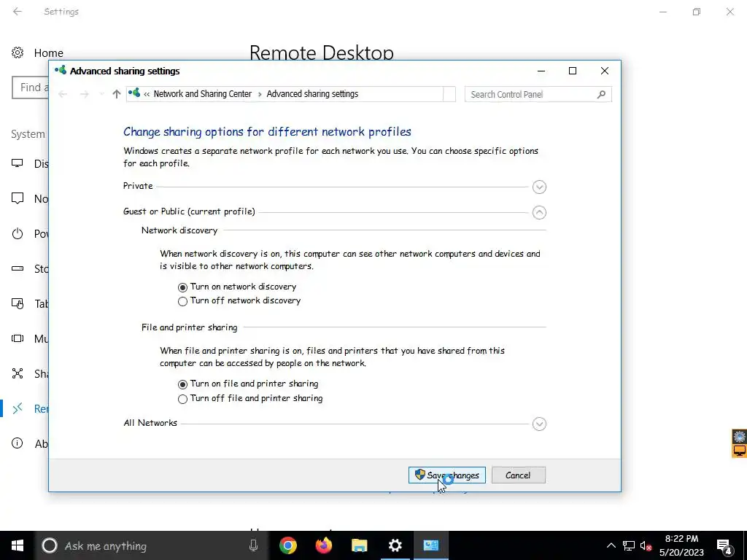Switch to Settings app on the taskbar
Image resolution: width=747 pixels, height=560 pixels.
395,545
